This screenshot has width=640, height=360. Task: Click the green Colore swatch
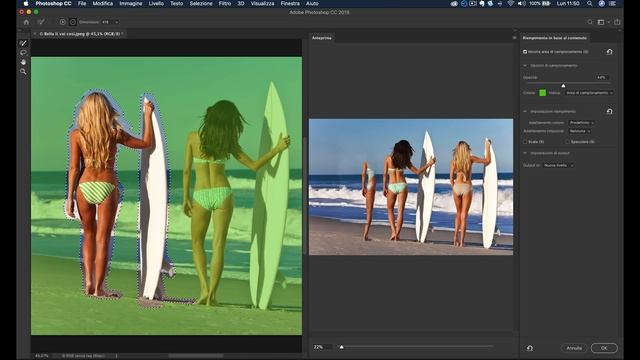coord(542,93)
